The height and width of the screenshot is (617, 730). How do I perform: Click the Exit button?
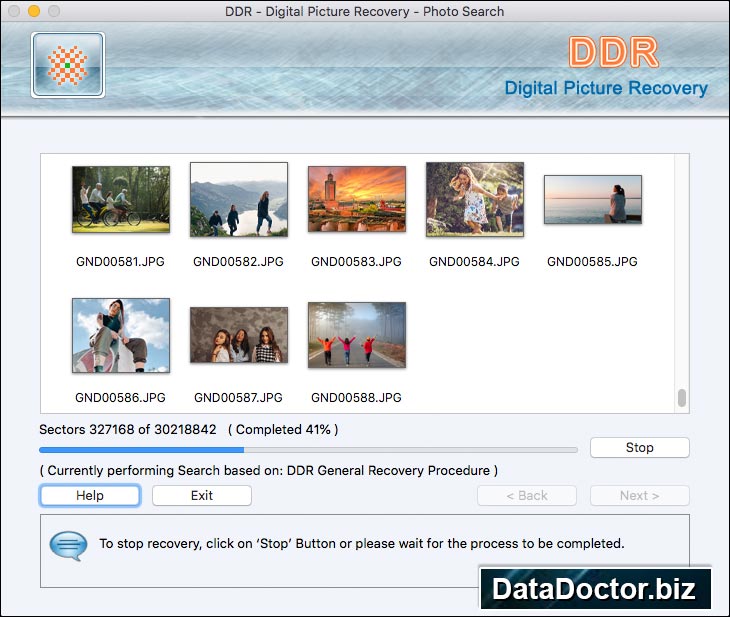point(202,496)
